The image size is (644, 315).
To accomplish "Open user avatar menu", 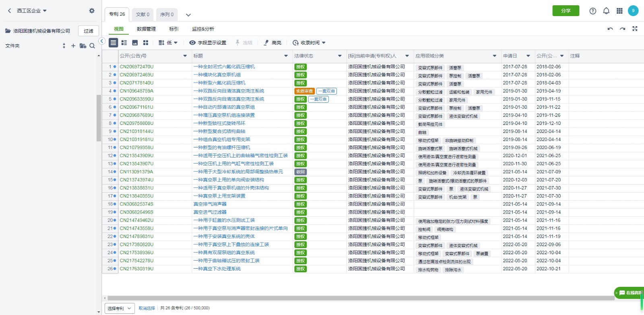I will 633,11.
